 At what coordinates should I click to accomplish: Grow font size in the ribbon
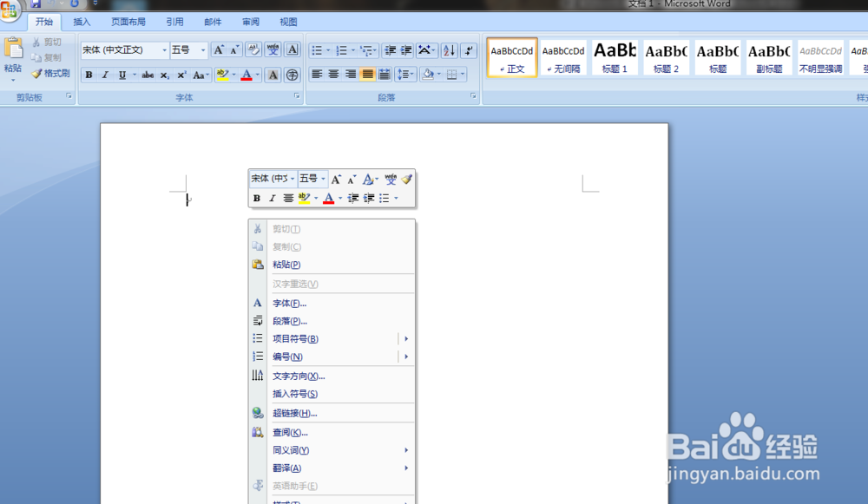[219, 49]
